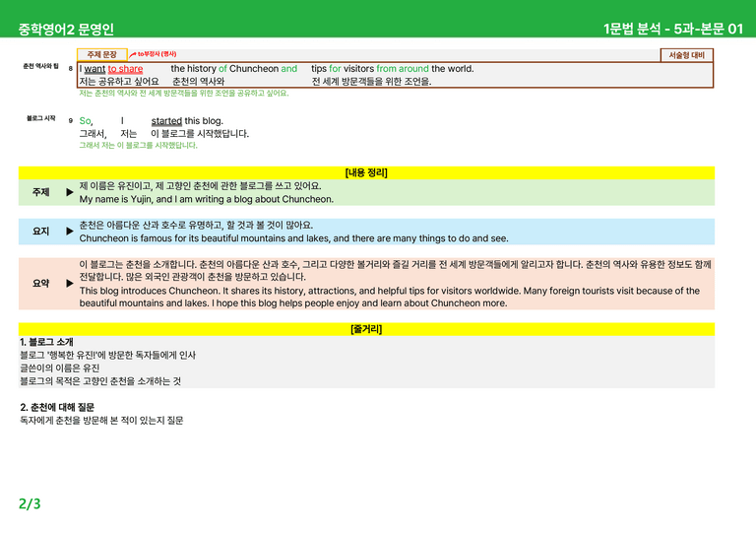The image size is (756, 535).
Task: Click 'Chuncheon is famous for its beautiful mountains...'
Action: 293,238
